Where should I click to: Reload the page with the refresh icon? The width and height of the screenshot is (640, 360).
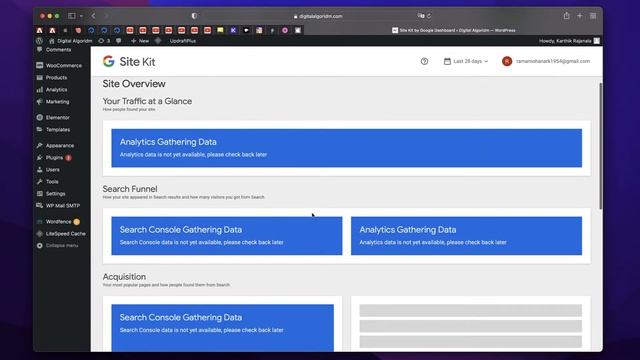[x=429, y=16]
